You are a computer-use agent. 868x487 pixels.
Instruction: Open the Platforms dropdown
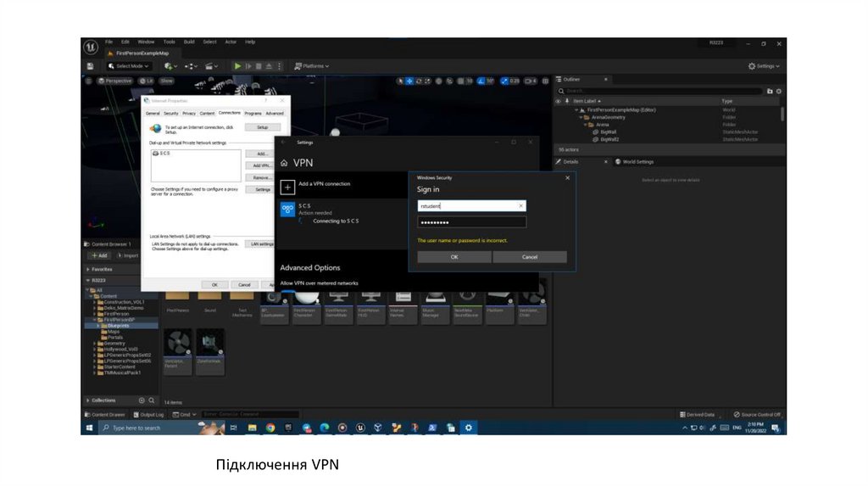pos(312,66)
